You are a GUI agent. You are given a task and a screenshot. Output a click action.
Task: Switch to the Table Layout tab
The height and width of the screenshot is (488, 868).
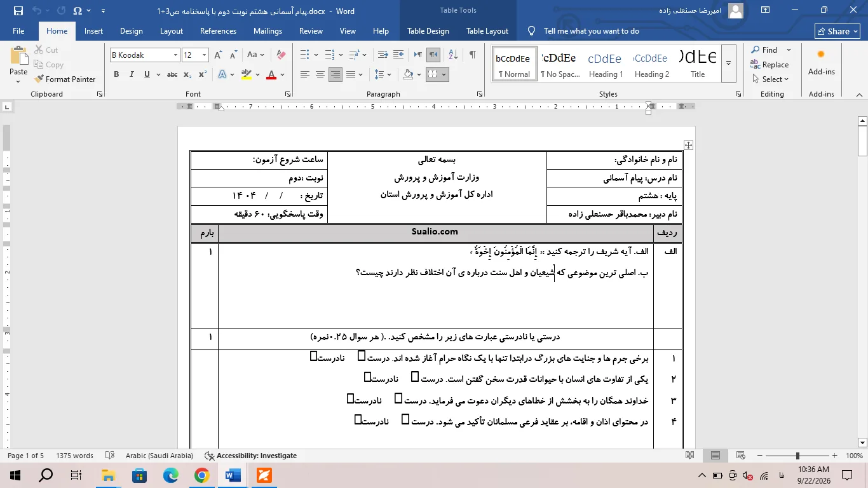pos(487,31)
